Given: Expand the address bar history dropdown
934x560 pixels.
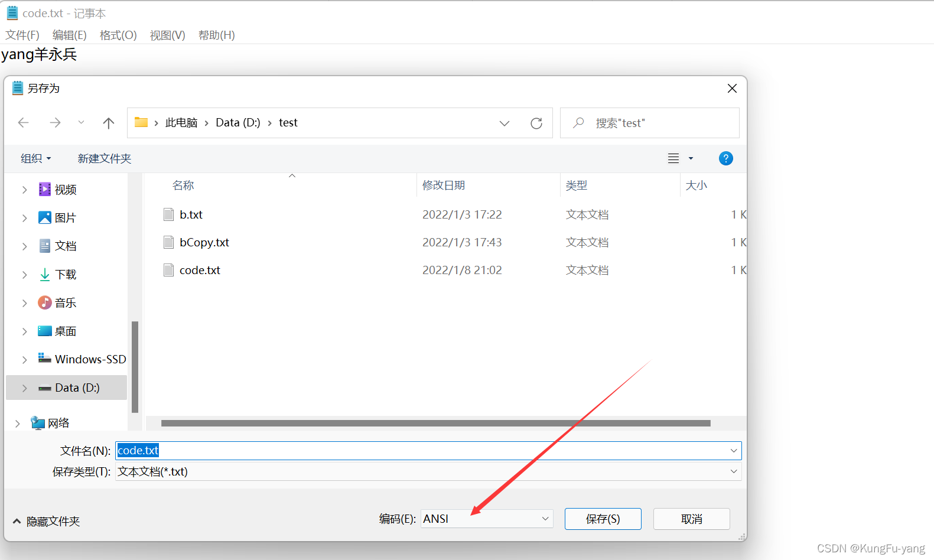Looking at the screenshot, I should pyautogui.click(x=505, y=123).
